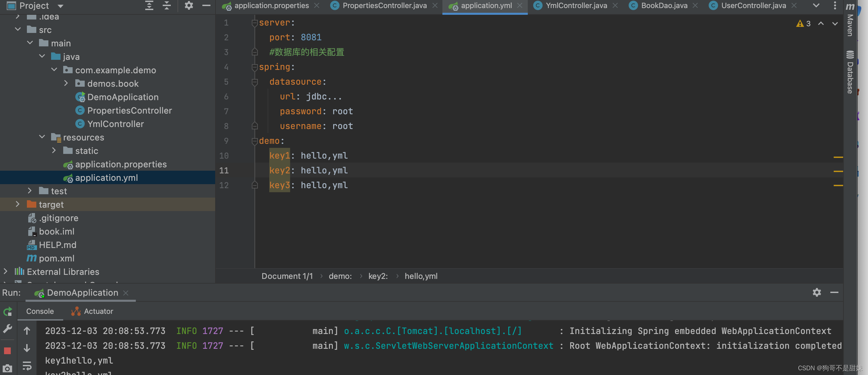Select book.iml file
This screenshot has width=868, height=375.
tap(50, 232)
